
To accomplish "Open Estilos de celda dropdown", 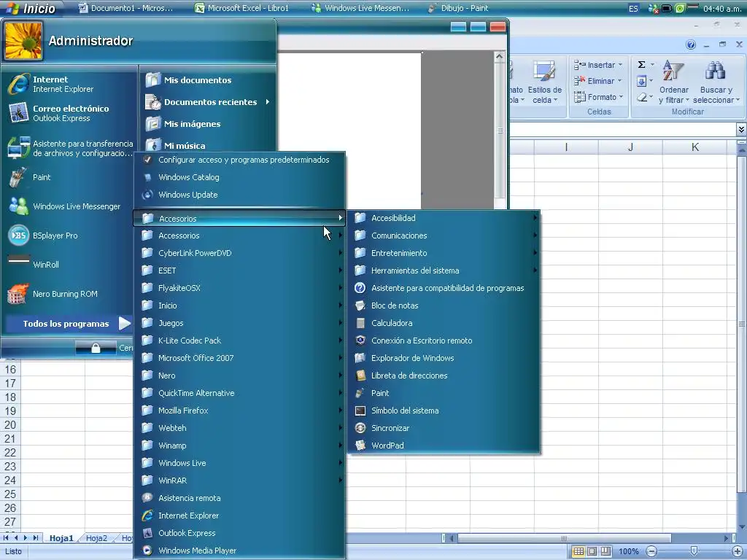I will click(544, 82).
